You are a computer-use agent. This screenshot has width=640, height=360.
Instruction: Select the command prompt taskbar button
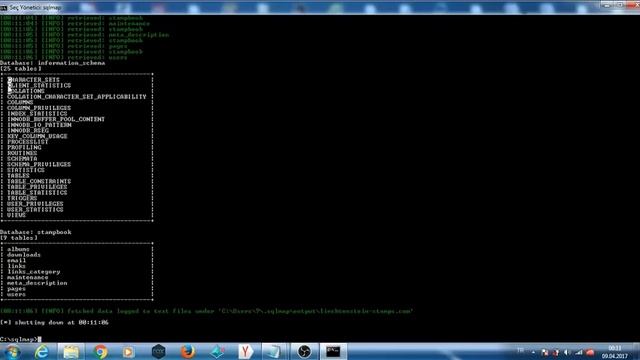tap(333, 351)
